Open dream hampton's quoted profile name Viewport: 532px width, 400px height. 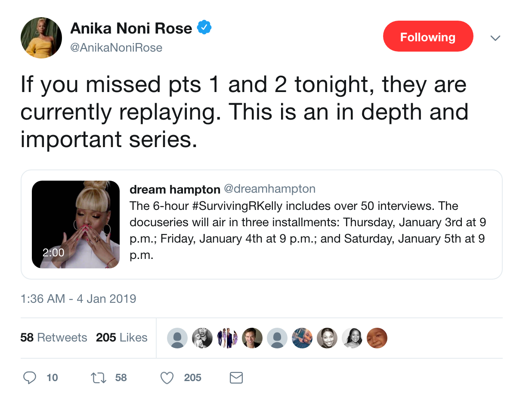click(175, 189)
